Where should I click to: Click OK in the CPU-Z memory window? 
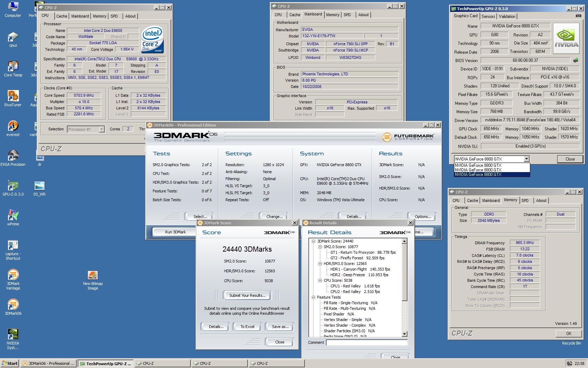tap(569, 334)
